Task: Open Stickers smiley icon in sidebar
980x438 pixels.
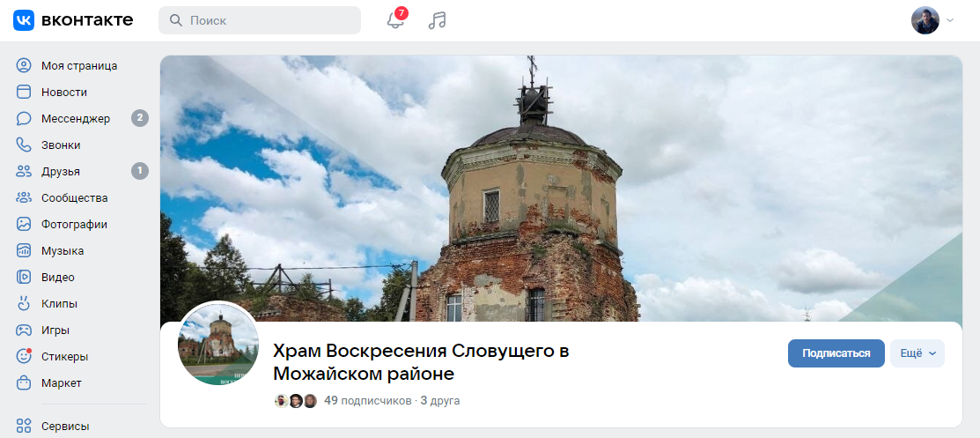Action: click(24, 356)
